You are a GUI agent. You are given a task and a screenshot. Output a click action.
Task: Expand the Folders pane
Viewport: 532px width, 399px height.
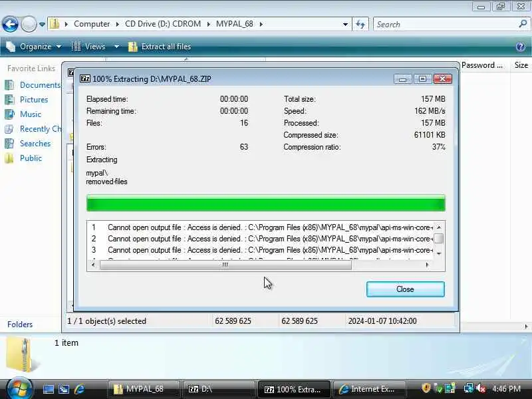(20, 325)
